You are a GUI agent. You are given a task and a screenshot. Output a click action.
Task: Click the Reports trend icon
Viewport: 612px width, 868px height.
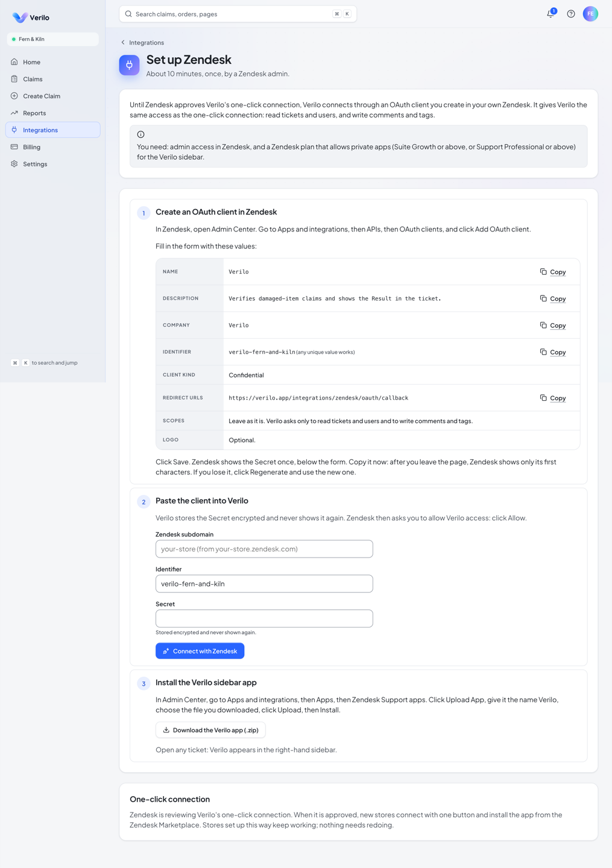(14, 113)
